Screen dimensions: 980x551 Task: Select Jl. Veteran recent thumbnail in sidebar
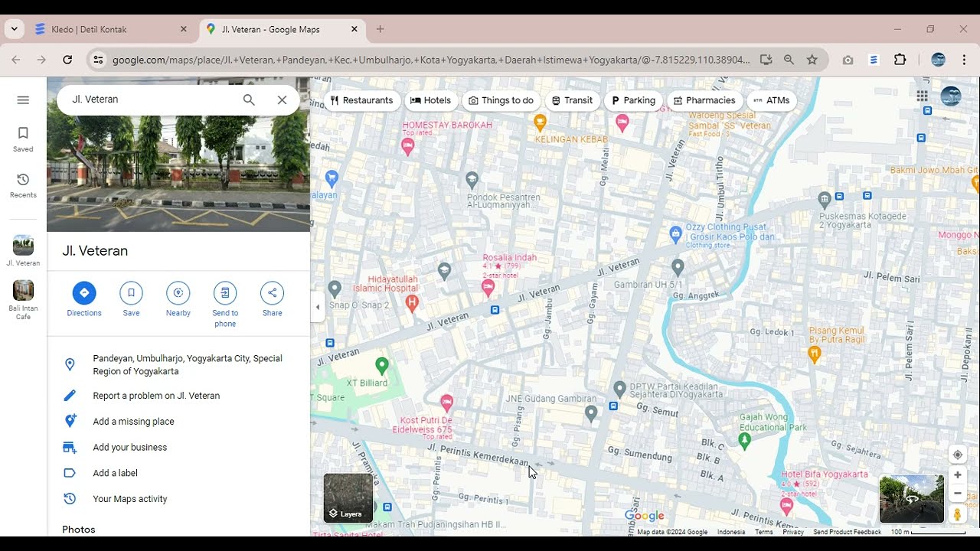pyautogui.click(x=23, y=251)
